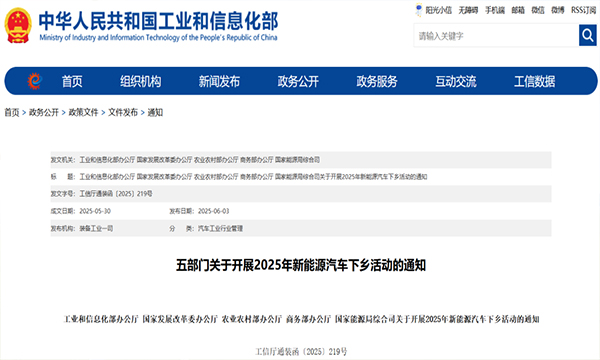Click 文件发布 in the breadcrumb
The image size is (600, 360).
click(x=123, y=112)
